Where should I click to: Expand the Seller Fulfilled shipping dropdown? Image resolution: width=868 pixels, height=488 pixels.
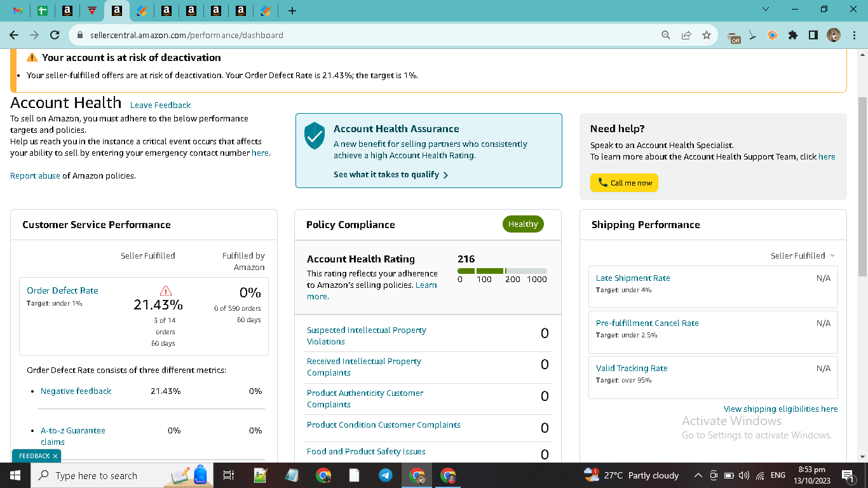point(803,255)
